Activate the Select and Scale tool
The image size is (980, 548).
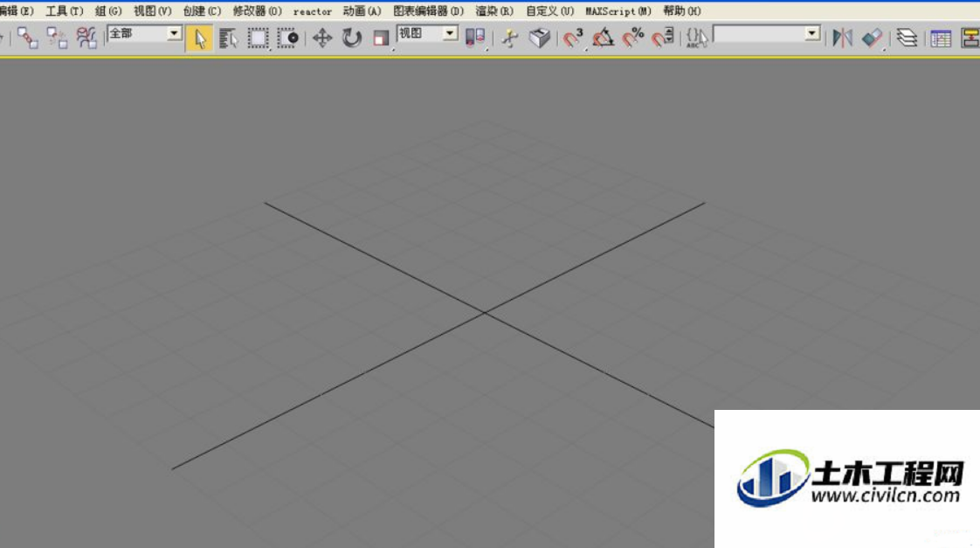coord(381,38)
